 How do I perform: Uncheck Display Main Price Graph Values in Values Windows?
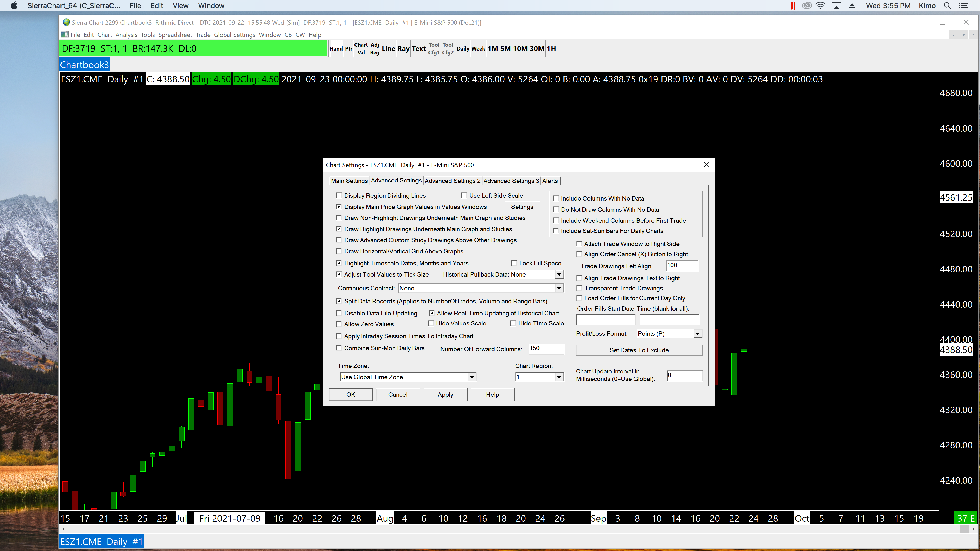click(339, 207)
